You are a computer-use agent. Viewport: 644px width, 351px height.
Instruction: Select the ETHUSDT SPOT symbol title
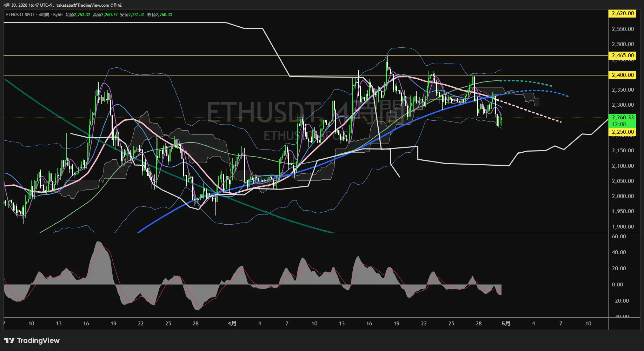click(20, 15)
